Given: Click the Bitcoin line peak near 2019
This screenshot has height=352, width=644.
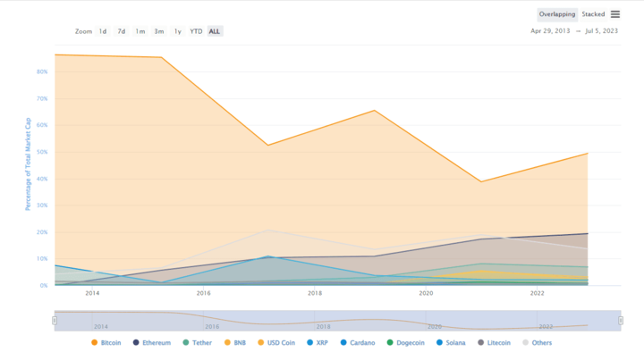Looking at the screenshot, I should 375,111.
